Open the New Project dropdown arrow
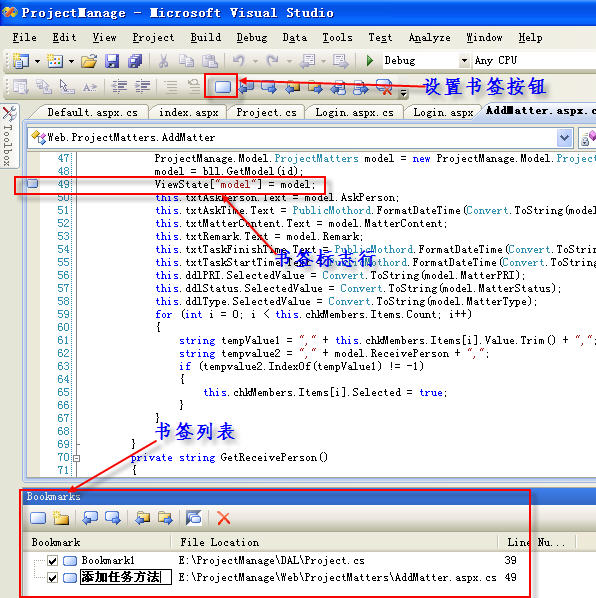The width and height of the screenshot is (596, 598). [37, 61]
